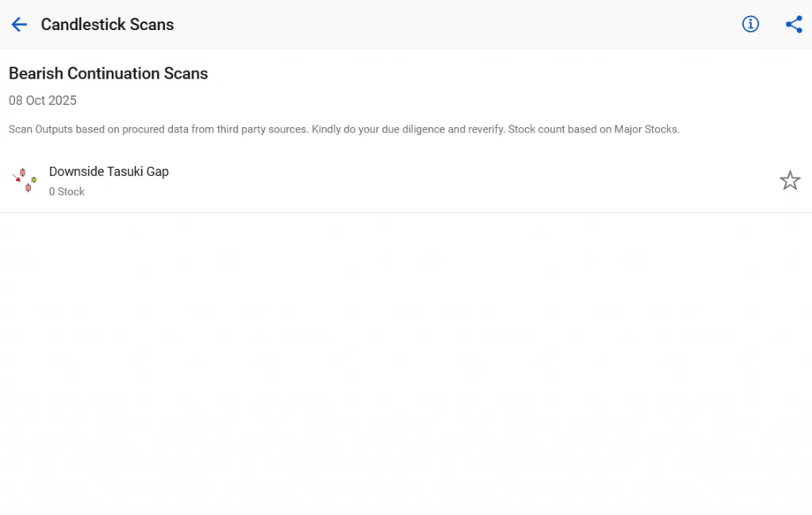812x515 pixels.
Task: Click the date "08 Oct 2025"
Action: (43, 101)
